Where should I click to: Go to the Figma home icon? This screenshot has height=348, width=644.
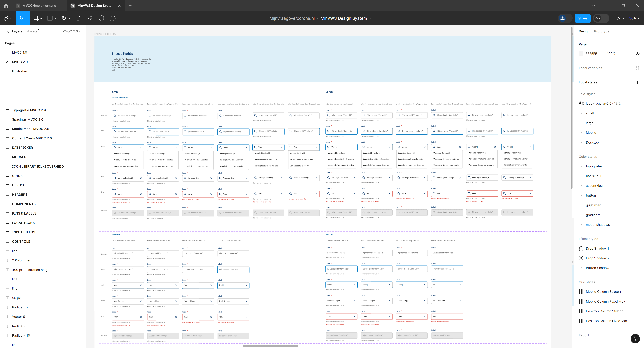[6, 6]
